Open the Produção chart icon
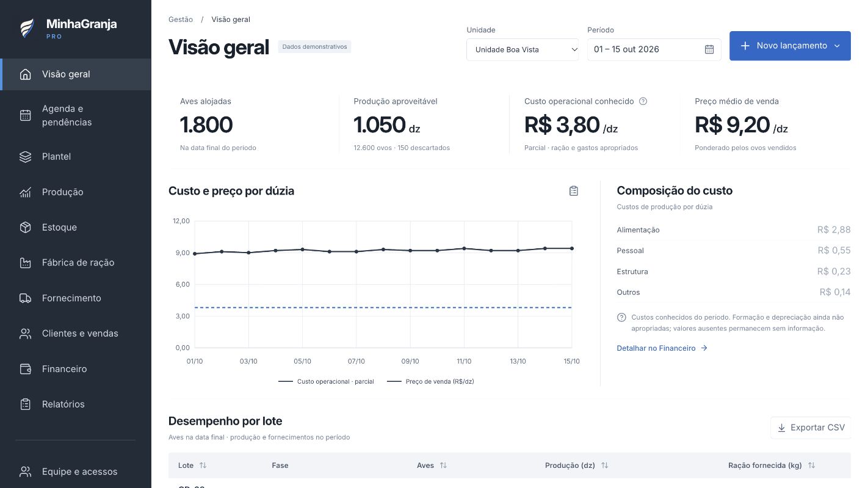 (25, 192)
